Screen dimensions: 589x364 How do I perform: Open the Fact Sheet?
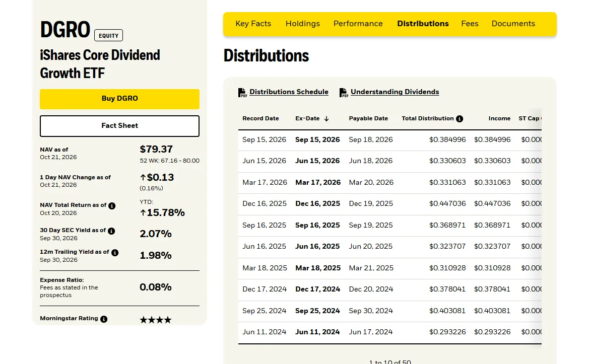(119, 126)
